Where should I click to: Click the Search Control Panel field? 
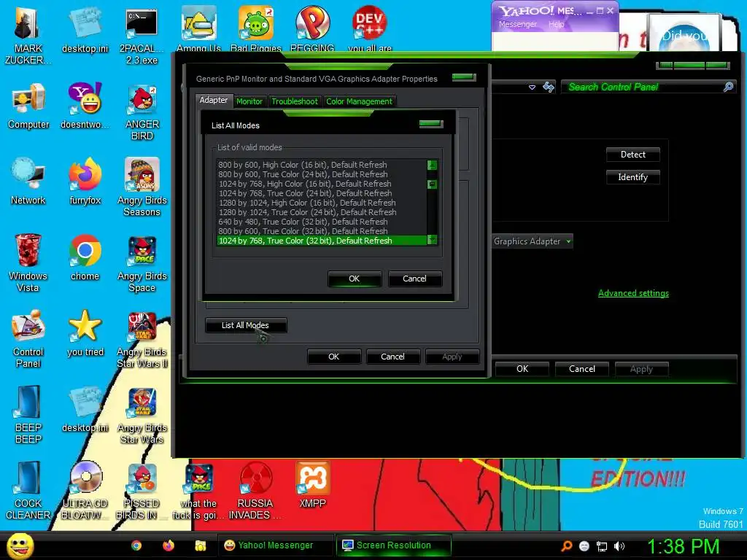[648, 87]
